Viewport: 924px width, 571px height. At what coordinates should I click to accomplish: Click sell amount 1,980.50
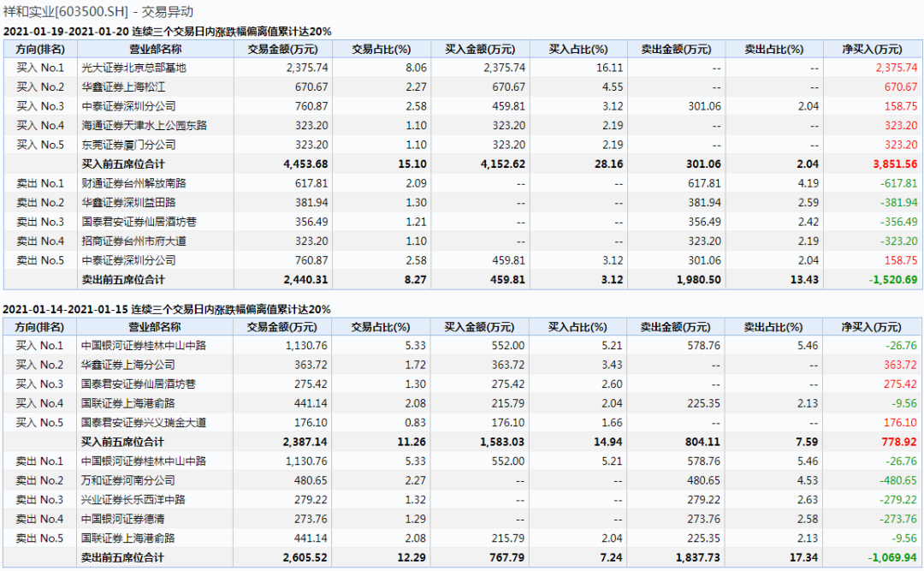pos(698,280)
